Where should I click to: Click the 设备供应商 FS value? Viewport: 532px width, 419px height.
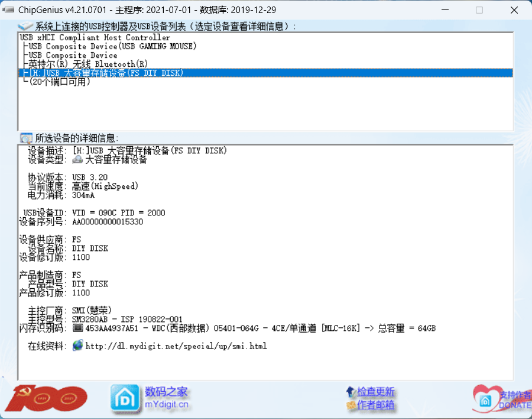click(x=77, y=240)
